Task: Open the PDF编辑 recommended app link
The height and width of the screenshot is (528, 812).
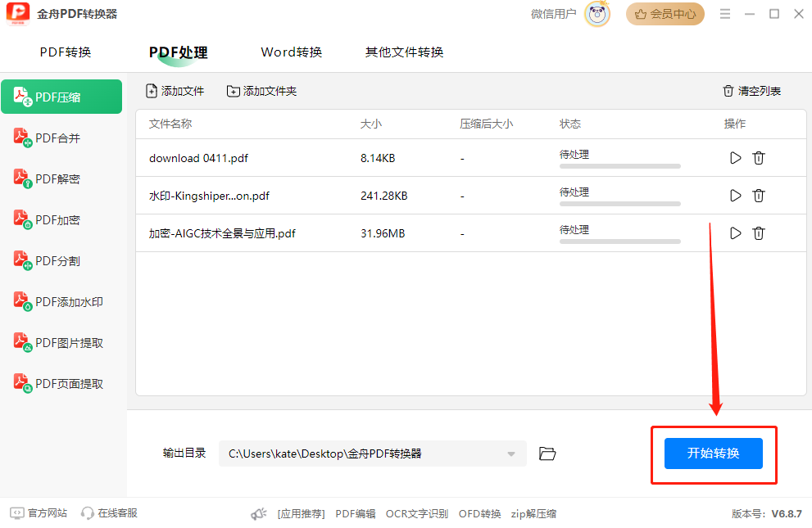Action: point(356,513)
